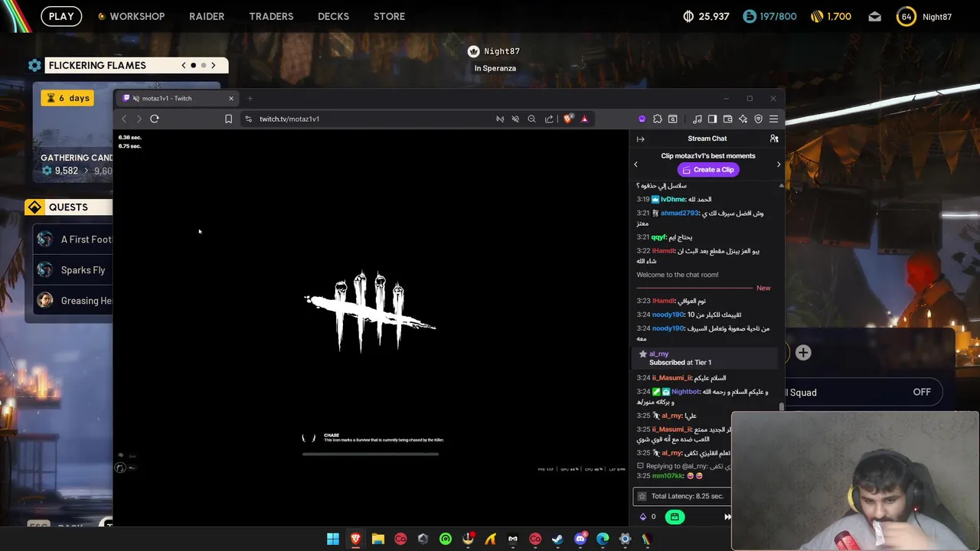Open Steam from the taskbar
The image size is (980, 551).
coord(557,539)
